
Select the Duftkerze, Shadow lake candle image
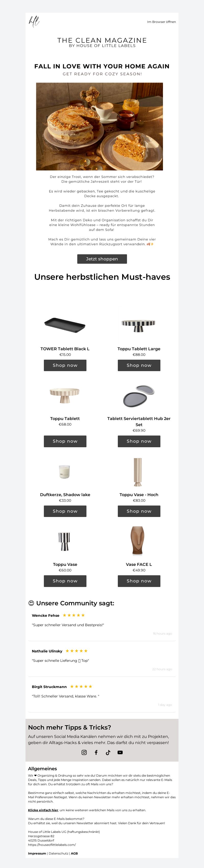(64, 471)
